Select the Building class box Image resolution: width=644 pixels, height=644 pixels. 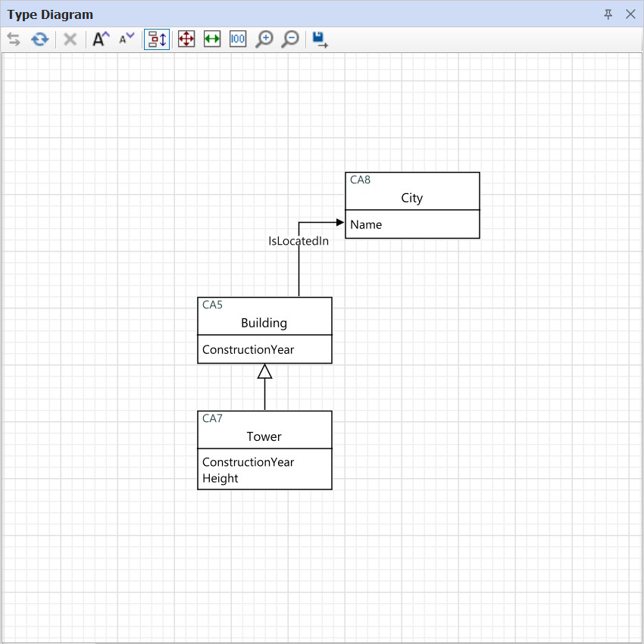pyautogui.click(x=264, y=330)
